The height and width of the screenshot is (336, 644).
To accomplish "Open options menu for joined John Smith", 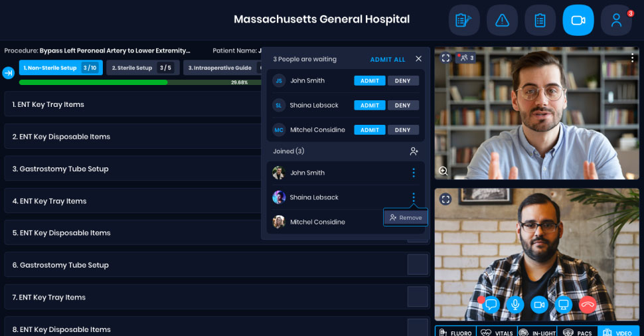I will coord(414,173).
